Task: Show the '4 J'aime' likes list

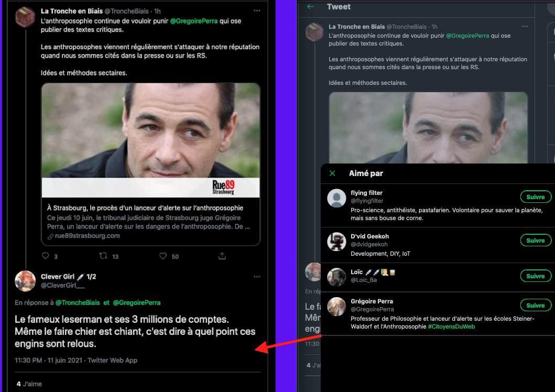Action: pos(29,384)
